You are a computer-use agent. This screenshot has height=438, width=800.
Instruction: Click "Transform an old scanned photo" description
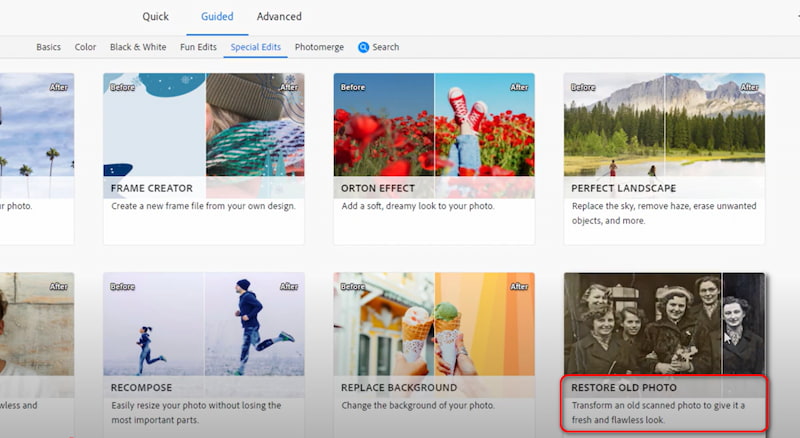click(658, 412)
